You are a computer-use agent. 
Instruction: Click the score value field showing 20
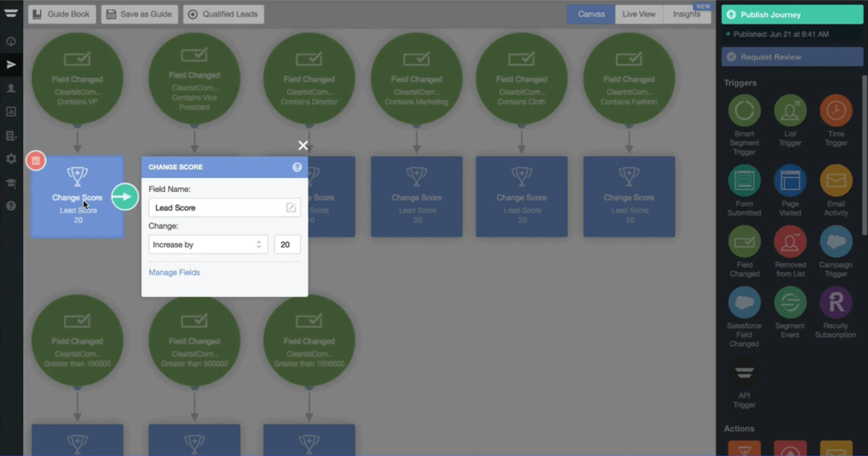coord(287,244)
